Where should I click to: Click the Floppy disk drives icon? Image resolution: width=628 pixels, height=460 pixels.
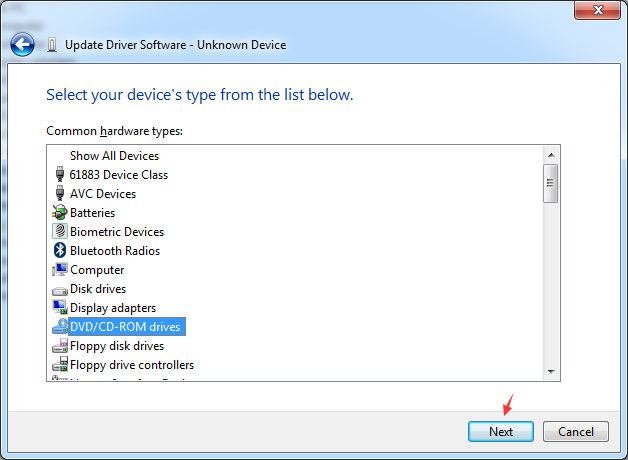click(x=59, y=346)
